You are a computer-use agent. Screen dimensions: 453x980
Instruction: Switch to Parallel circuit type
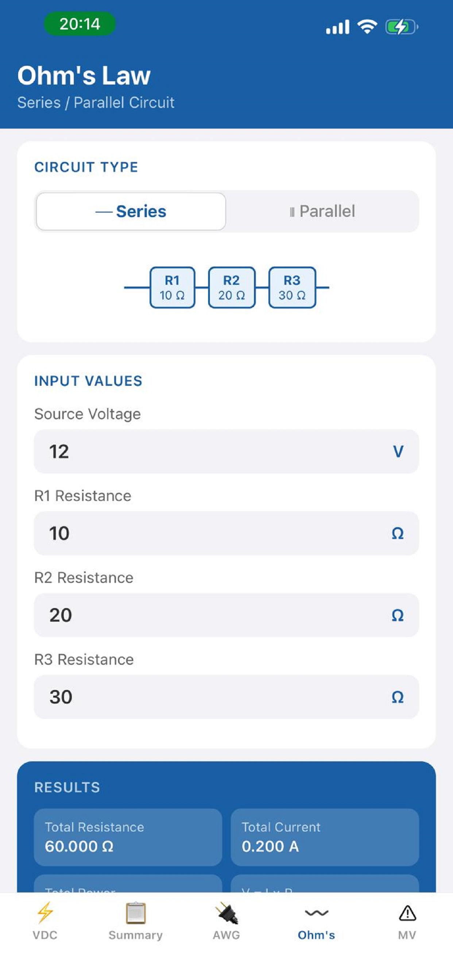coord(322,211)
